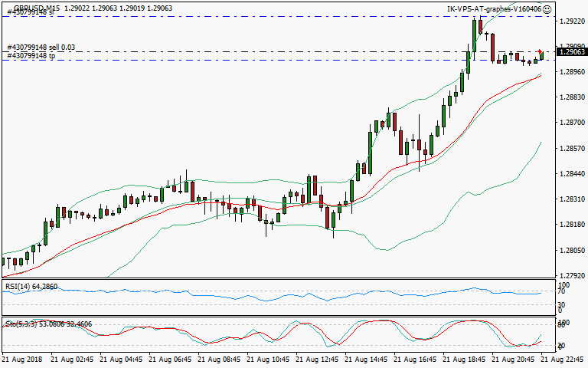Click the 1.28310 price scale value
This screenshot has height=368, width=588.
[x=572, y=199]
